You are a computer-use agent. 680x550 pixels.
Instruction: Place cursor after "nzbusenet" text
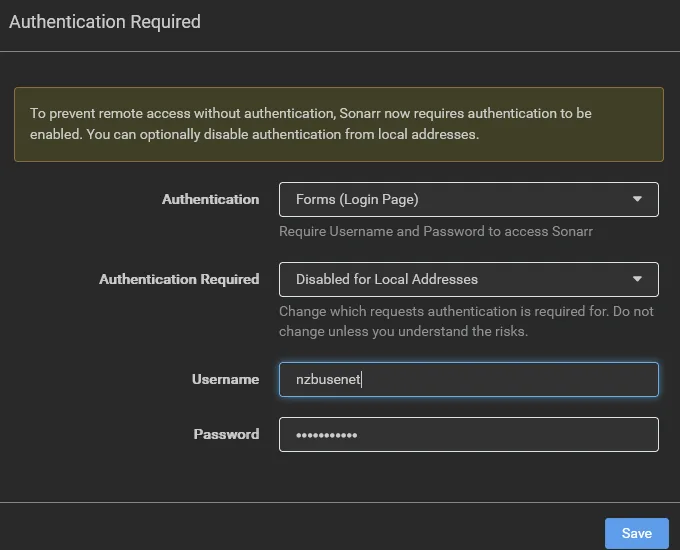(362, 379)
